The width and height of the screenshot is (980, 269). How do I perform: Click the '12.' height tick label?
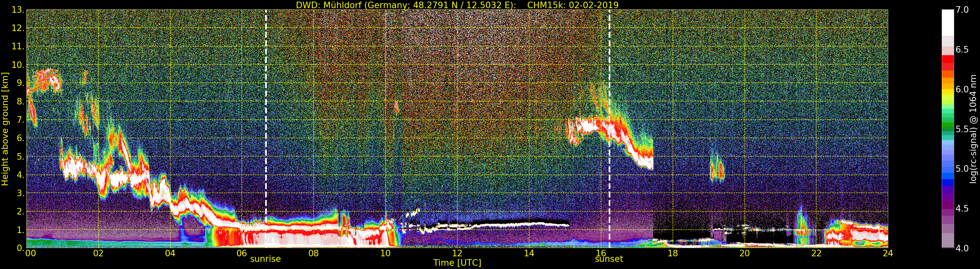tap(18, 28)
